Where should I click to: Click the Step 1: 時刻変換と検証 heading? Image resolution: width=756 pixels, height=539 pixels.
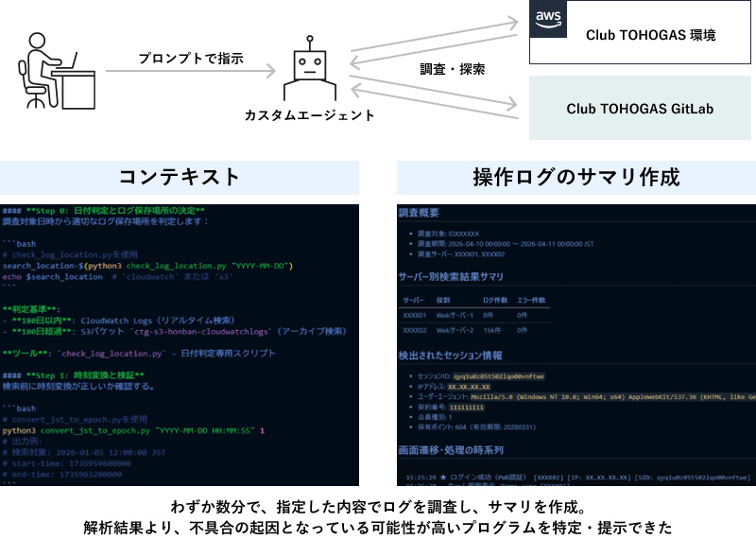pyautogui.click(x=74, y=375)
